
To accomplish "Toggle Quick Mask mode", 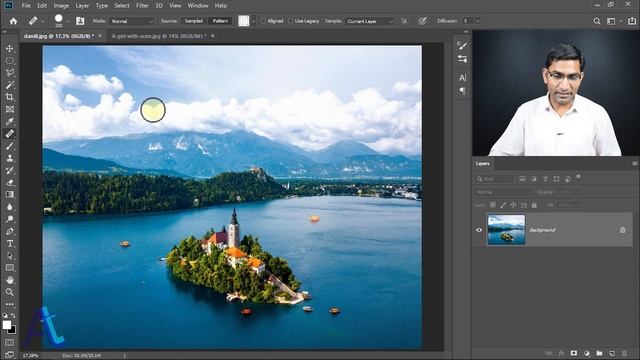I will click(x=9, y=342).
